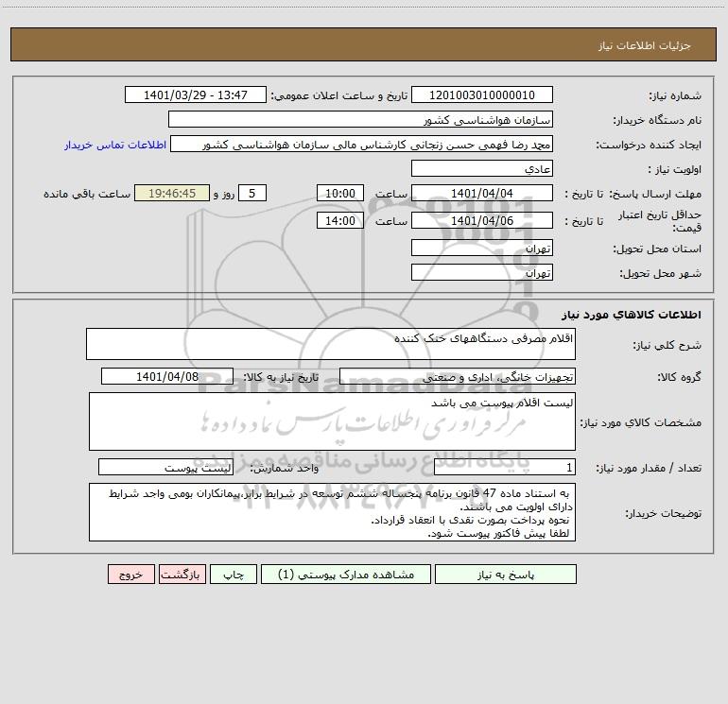Screen dimensions: 728x704
Task: Click buyer notes text area
Action: [x=332, y=512]
